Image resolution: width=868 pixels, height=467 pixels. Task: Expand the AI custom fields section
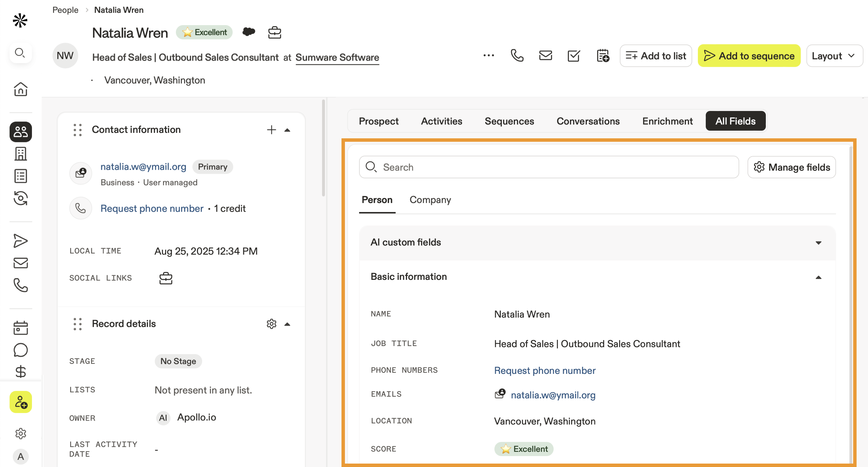pos(818,243)
